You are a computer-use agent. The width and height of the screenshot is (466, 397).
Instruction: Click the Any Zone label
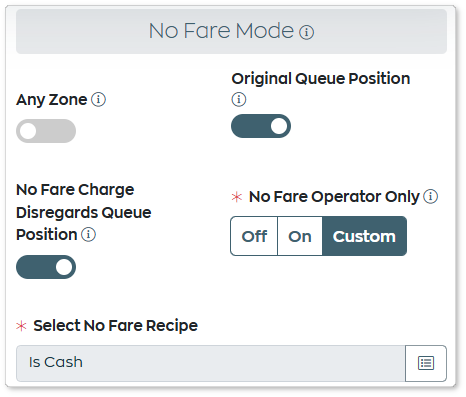tap(52, 100)
